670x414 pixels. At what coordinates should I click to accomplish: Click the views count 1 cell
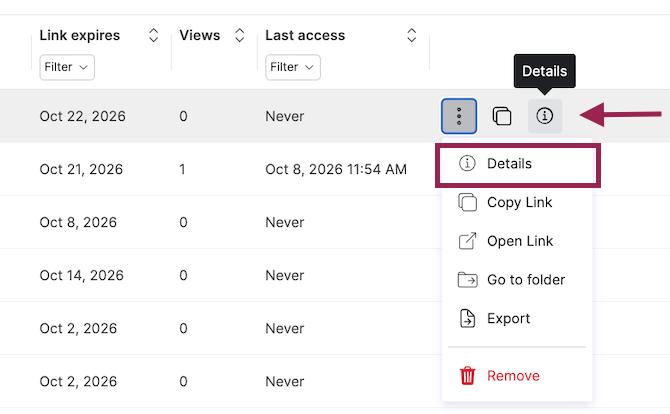[182, 169]
